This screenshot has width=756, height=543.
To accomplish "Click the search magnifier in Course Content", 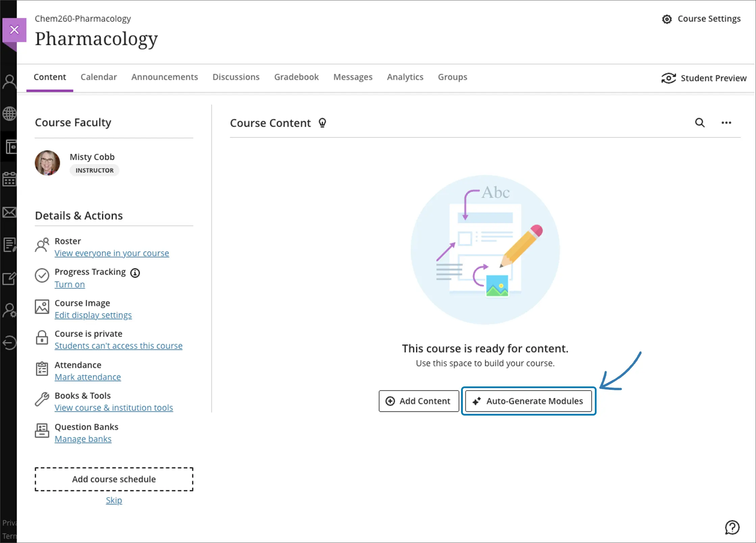I will tap(700, 123).
